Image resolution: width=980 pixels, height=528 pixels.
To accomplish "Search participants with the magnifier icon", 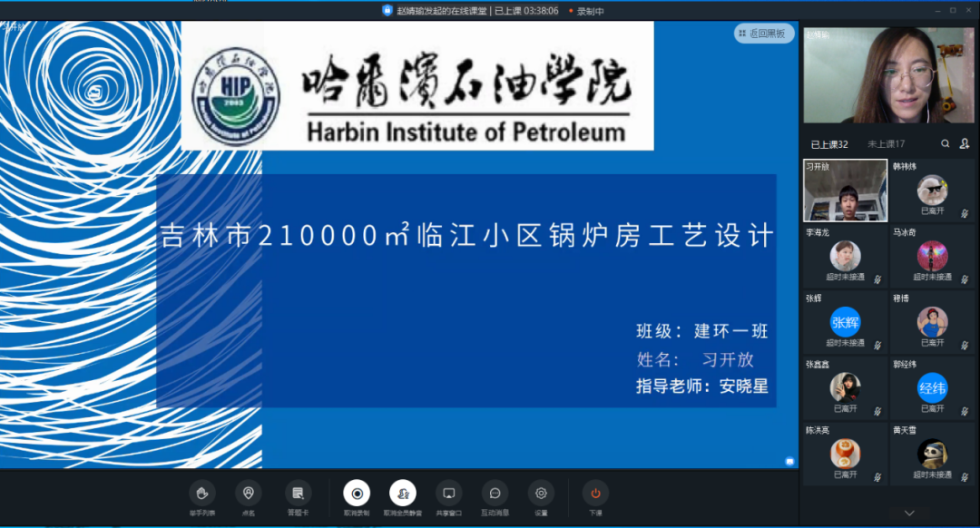I will tap(945, 143).
